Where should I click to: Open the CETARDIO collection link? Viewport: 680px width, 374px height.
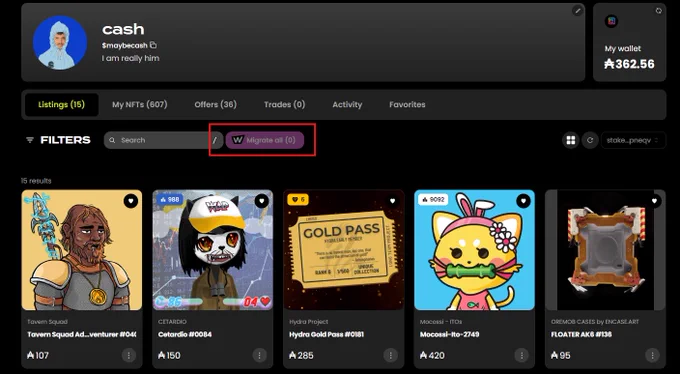(x=172, y=322)
